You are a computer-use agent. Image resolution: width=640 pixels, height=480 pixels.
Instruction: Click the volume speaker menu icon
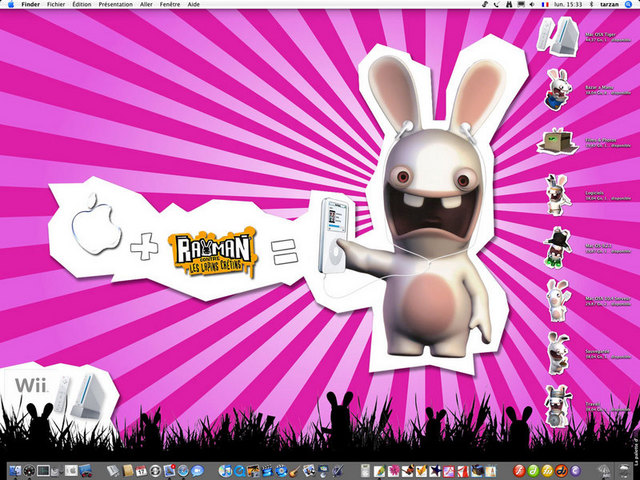pos(532,4)
